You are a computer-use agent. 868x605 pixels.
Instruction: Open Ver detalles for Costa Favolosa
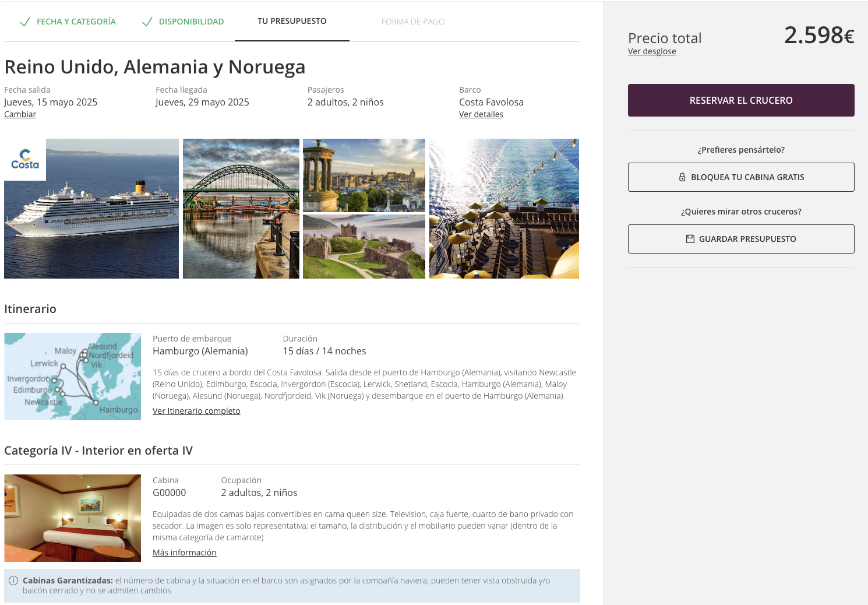coord(481,114)
